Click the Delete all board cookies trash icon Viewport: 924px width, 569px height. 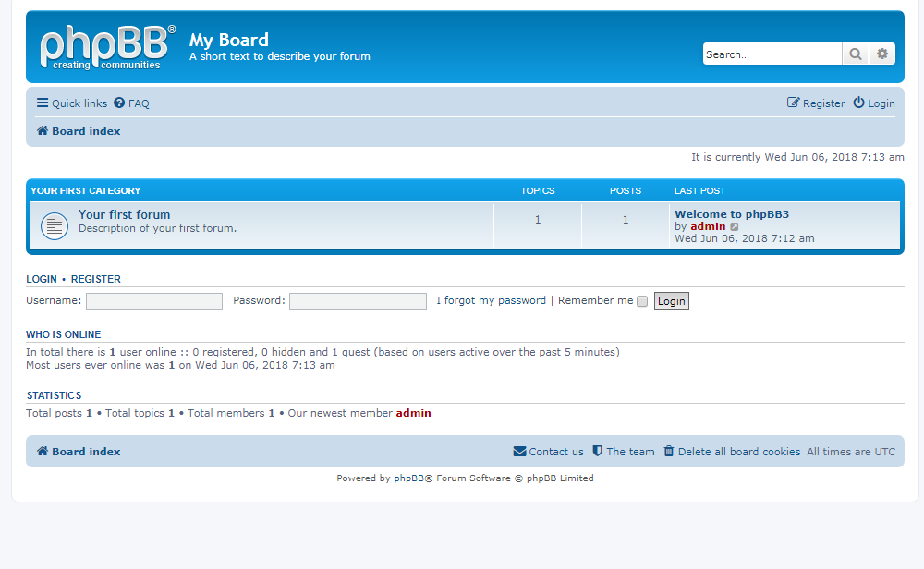point(669,452)
